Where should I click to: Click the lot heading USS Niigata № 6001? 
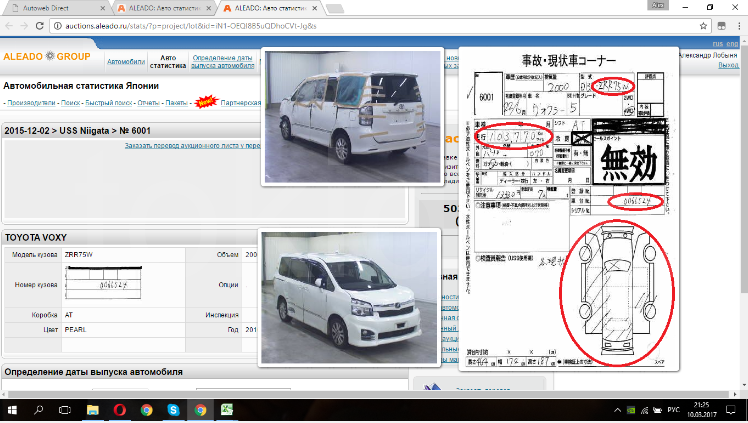point(78,131)
